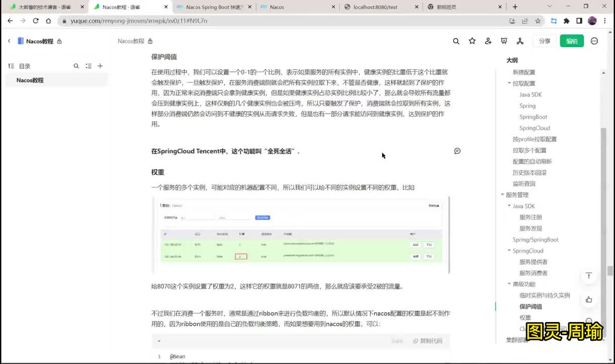Click the lock icon next to breadcrumb Nacos教程
615x364 pixels.
pos(150,41)
